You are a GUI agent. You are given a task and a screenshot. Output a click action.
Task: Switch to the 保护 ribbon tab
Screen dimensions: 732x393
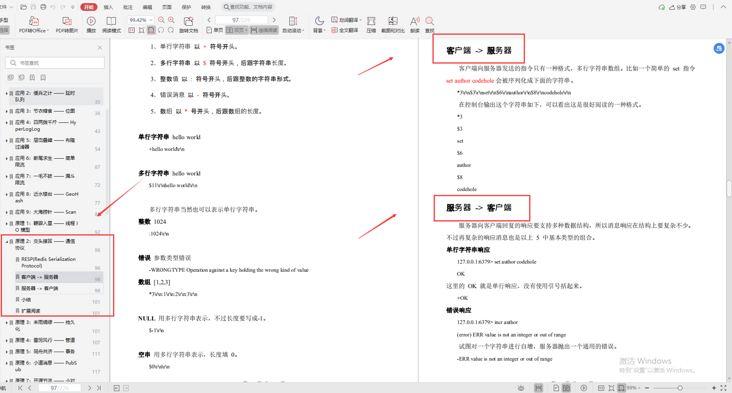(x=186, y=7)
